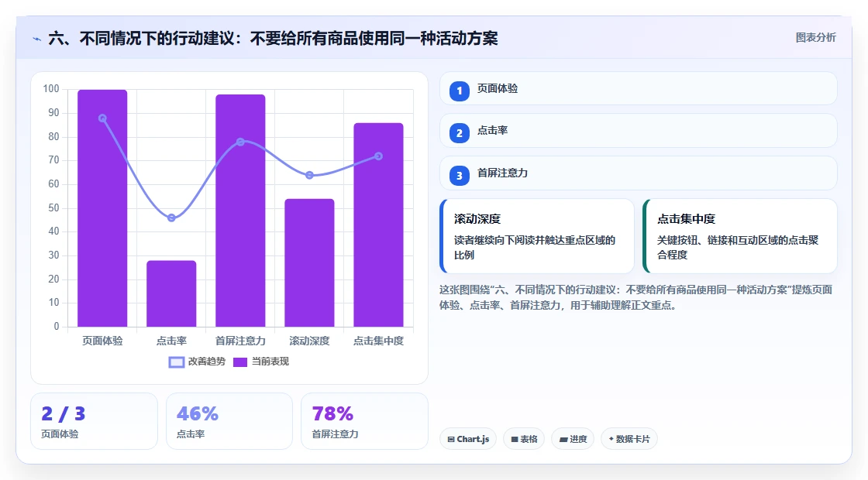868x480 pixels.
Task: Click the text 关键按钮、链接和互动区域的点击聚合程度
Action: pos(737,247)
